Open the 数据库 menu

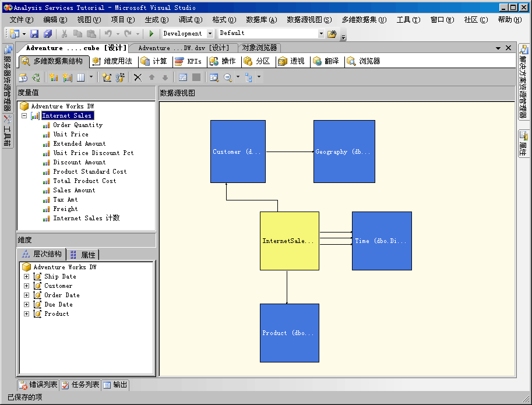(x=261, y=20)
